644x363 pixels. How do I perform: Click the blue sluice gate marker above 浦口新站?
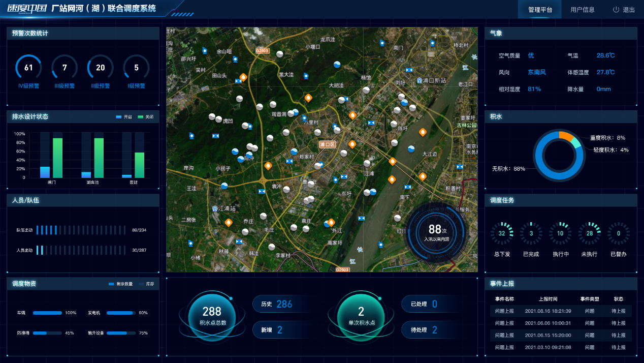coord(409,69)
